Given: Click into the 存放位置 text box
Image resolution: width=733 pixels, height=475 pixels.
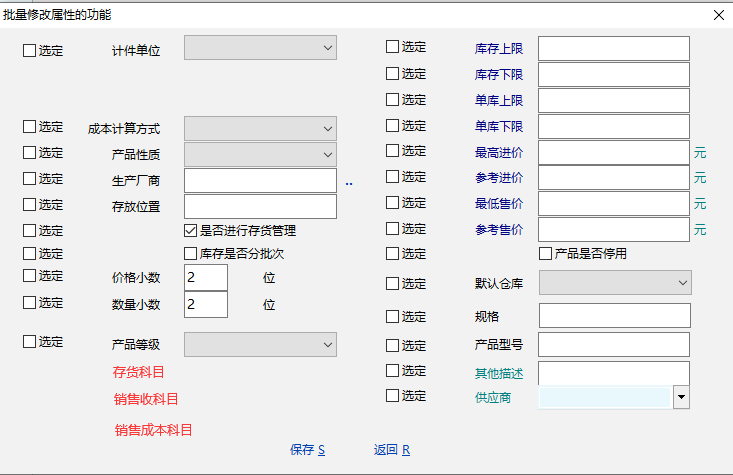Looking at the screenshot, I should pos(260,207).
